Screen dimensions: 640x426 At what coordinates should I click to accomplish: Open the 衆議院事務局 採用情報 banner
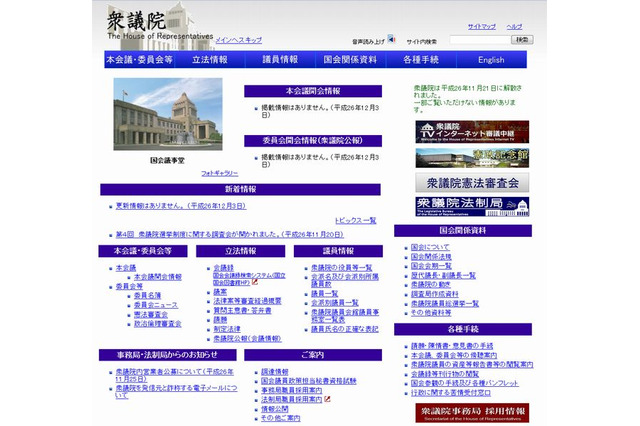(472, 413)
